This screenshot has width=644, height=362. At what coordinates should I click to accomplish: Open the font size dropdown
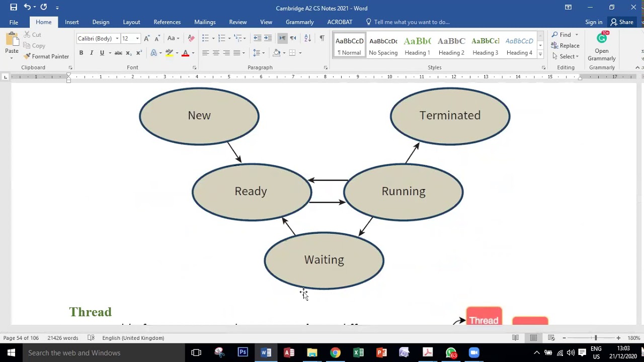pos(137,38)
